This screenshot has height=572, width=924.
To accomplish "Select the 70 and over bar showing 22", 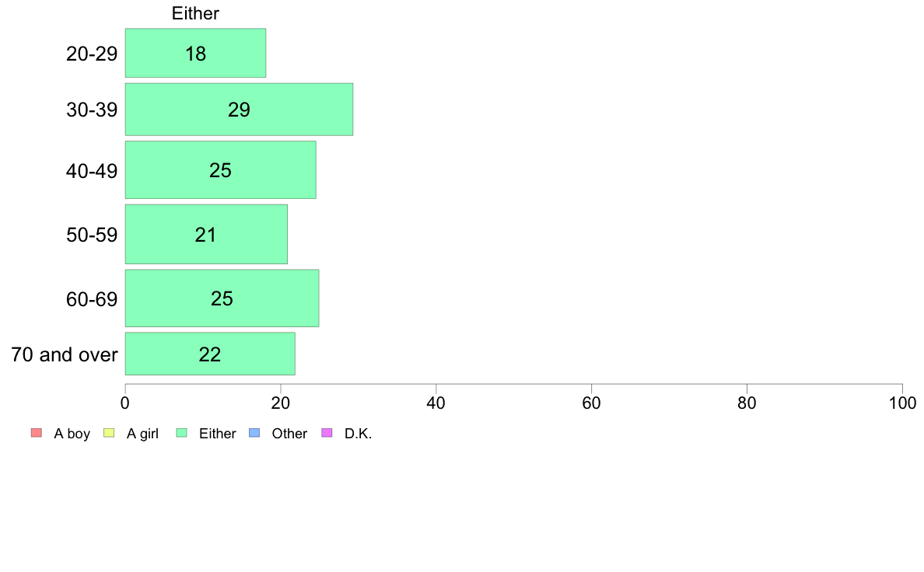I will click(x=210, y=354).
